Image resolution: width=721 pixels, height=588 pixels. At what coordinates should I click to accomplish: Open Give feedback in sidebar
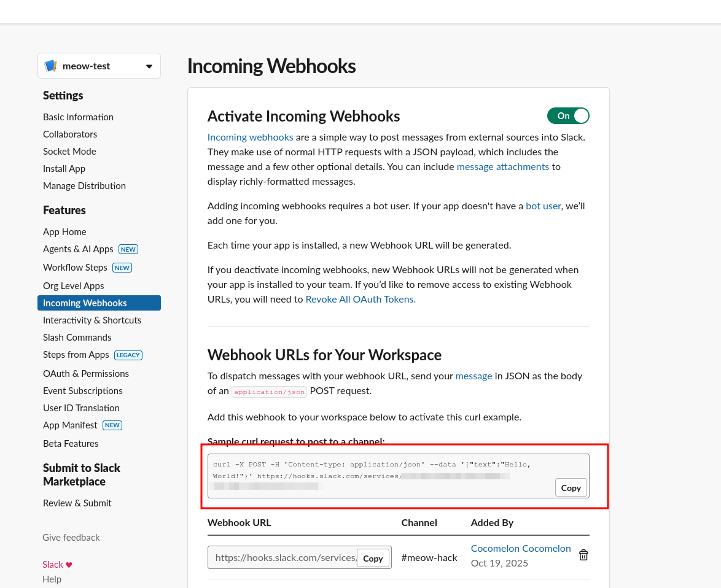coord(71,537)
